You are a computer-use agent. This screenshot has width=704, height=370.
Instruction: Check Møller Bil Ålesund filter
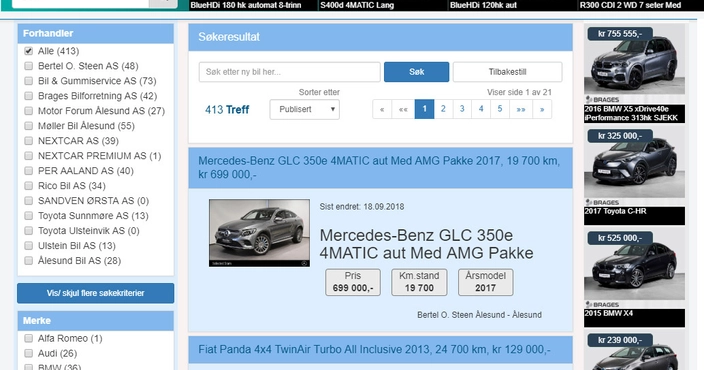(29, 126)
